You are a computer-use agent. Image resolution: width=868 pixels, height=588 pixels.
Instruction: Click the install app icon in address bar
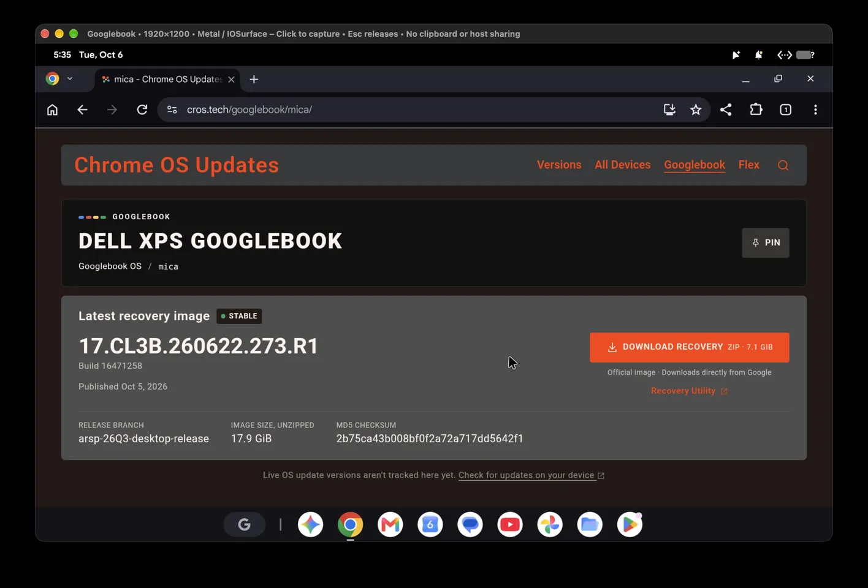click(669, 110)
